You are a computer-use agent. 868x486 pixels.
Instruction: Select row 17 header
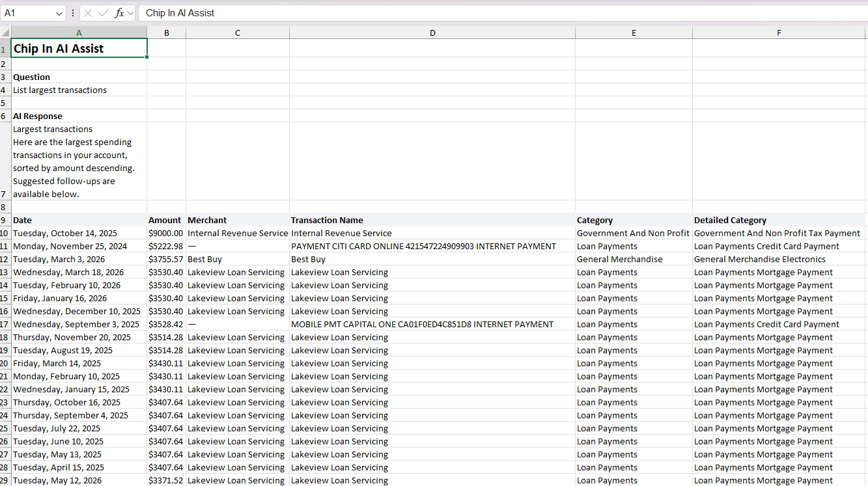[5, 324]
